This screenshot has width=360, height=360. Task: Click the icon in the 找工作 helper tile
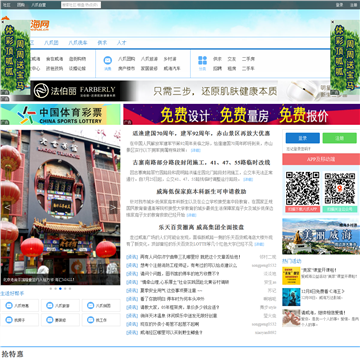(90, 320)
